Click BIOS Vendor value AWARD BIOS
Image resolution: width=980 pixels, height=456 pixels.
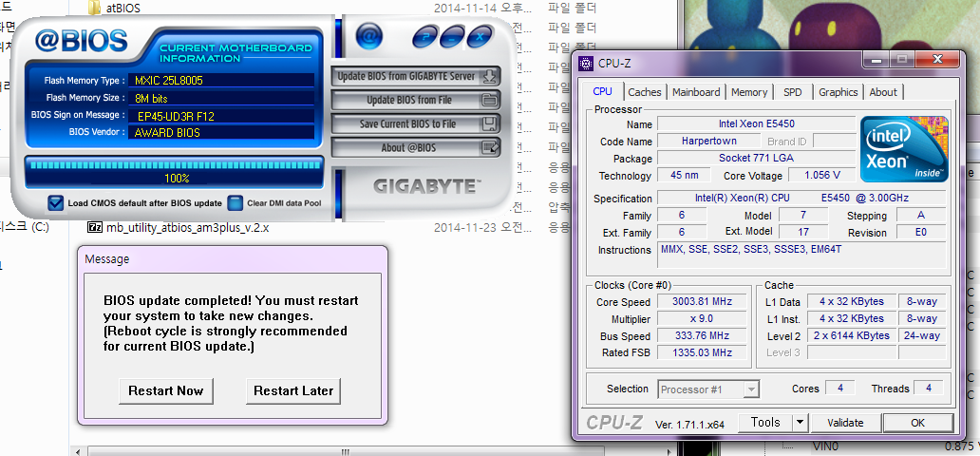221,133
